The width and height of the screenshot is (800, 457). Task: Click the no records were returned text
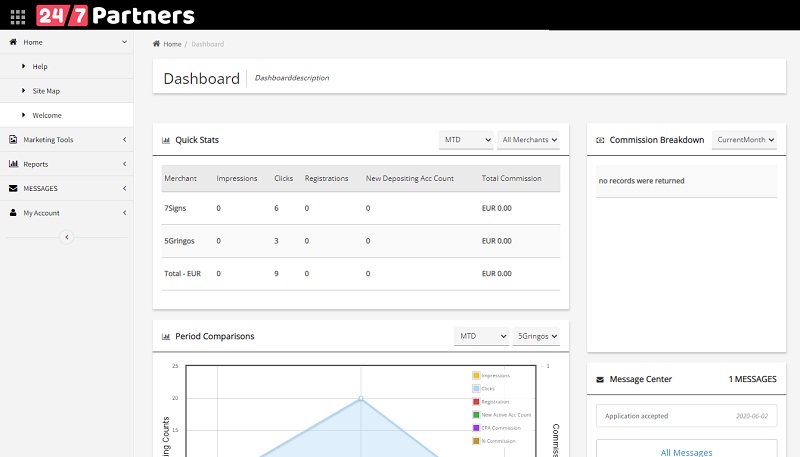(x=641, y=181)
